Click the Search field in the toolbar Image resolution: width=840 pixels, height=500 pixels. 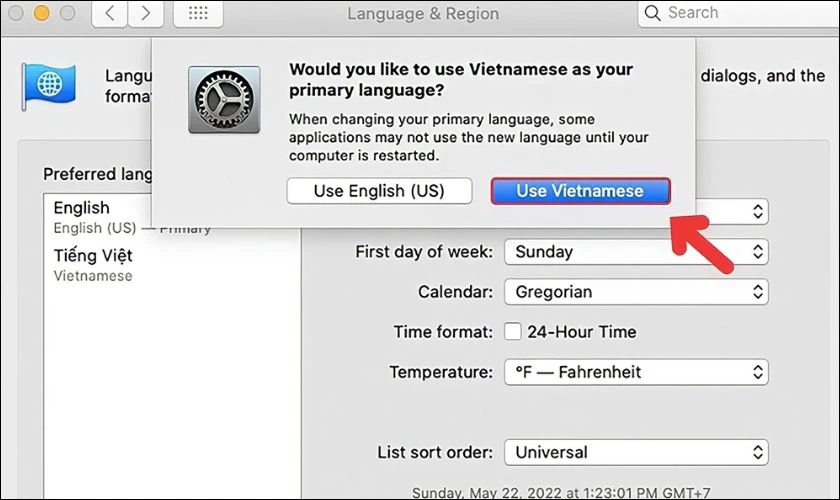click(x=739, y=13)
